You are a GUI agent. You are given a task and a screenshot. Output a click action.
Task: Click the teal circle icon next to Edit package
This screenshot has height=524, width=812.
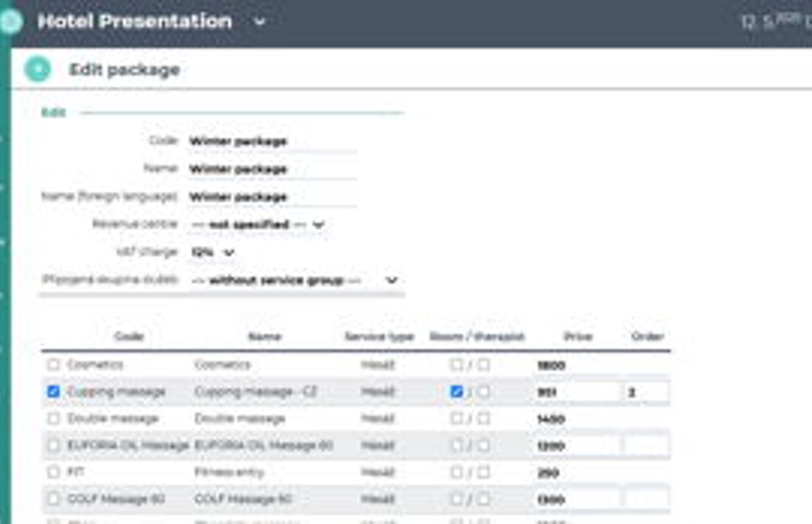point(38,69)
